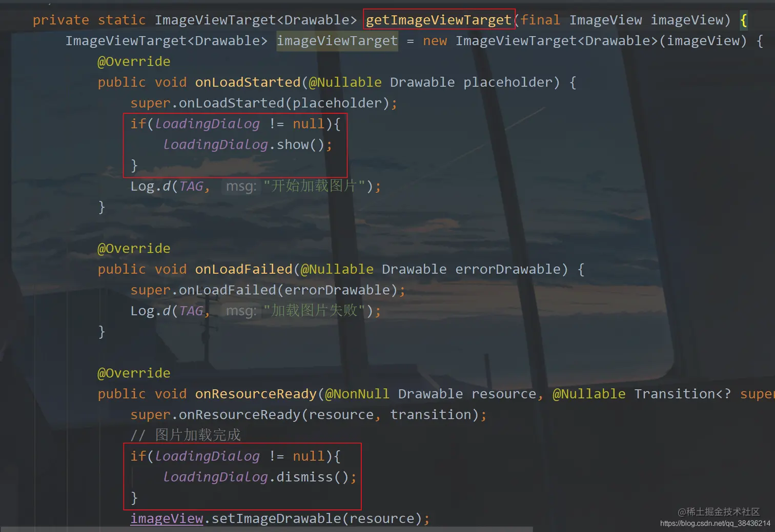Click the "final ImageView imageView" parameter
Screen dimensions: 775x532
click(x=622, y=20)
